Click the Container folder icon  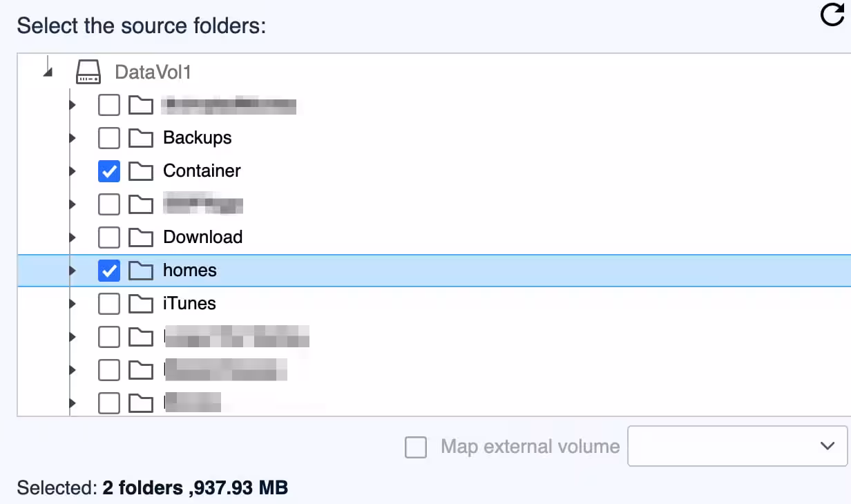pyautogui.click(x=141, y=171)
